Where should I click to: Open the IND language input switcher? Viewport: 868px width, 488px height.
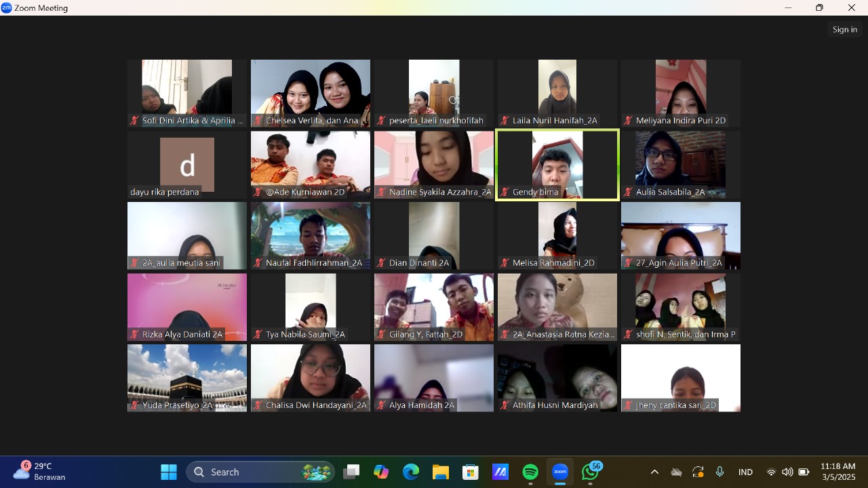(x=745, y=472)
